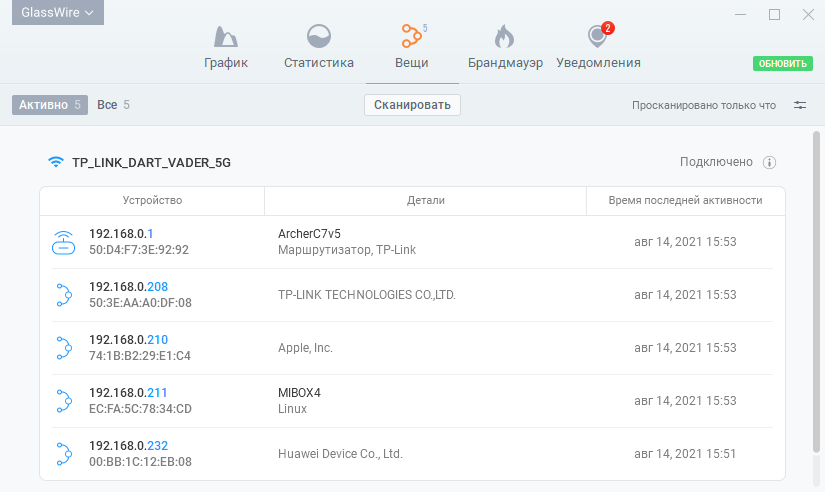Image resolution: width=825 pixels, height=492 pixels.
Task: Sort by Время последней активности column
Action: pyautogui.click(x=685, y=200)
